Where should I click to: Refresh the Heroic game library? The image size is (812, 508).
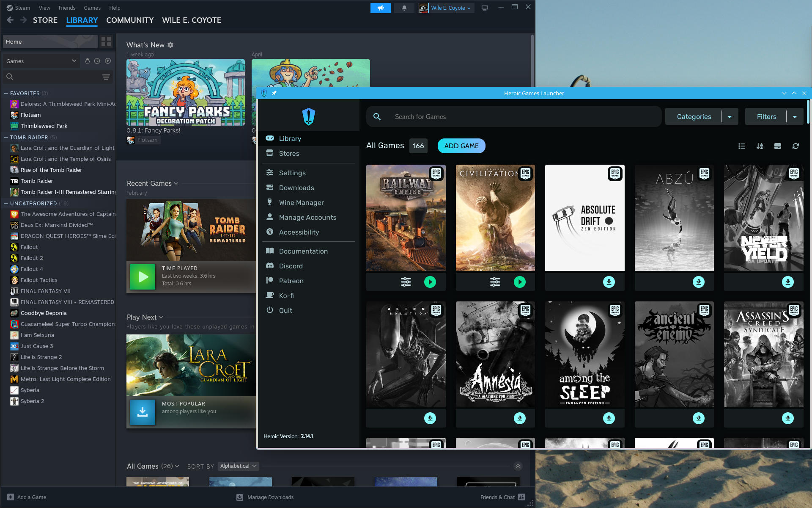(x=796, y=146)
